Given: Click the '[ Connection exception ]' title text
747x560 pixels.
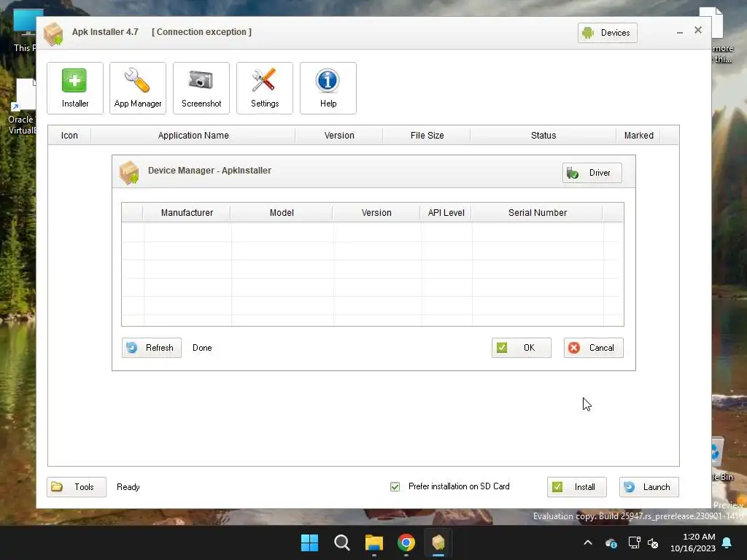Looking at the screenshot, I should point(201,32).
